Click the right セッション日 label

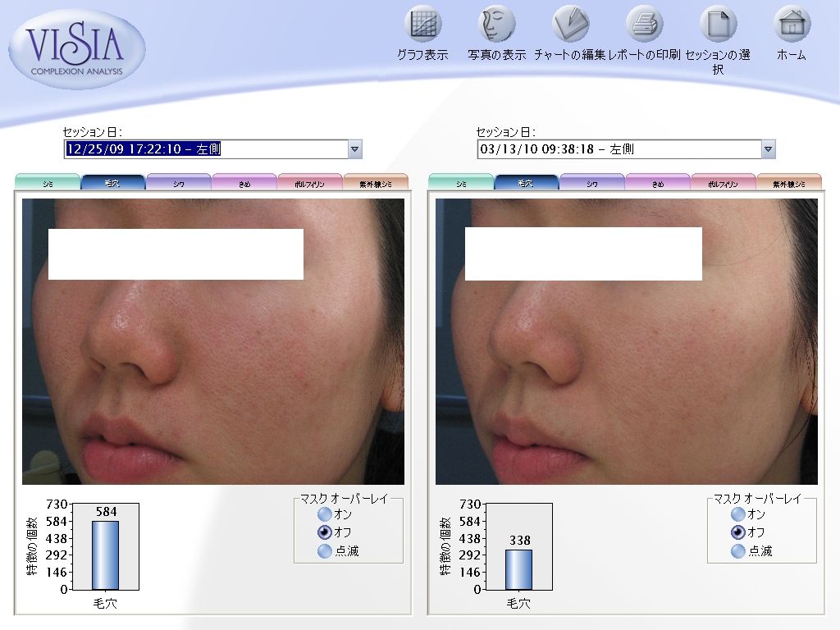(505, 132)
